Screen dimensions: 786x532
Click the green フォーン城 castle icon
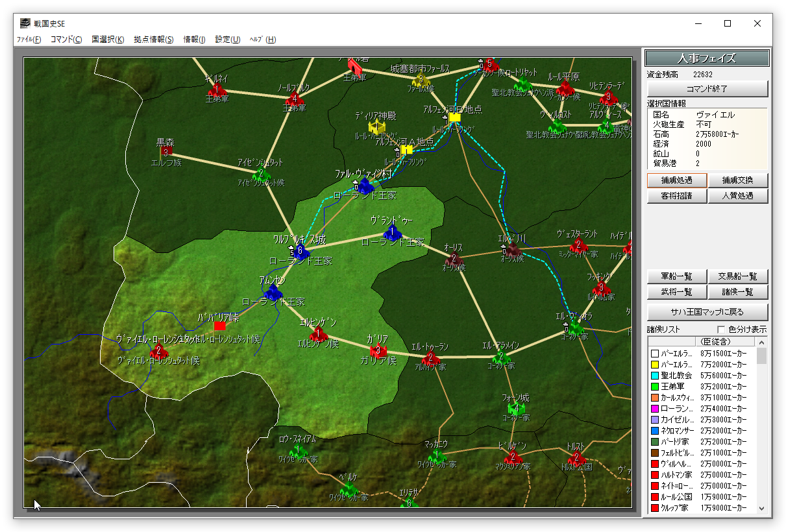[516, 408]
